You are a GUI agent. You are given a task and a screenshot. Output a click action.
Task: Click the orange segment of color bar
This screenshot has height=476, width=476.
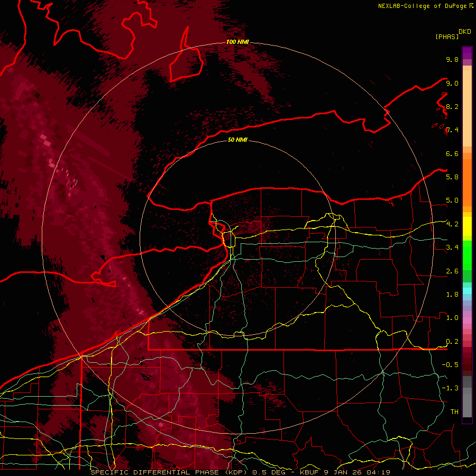(x=467, y=182)
